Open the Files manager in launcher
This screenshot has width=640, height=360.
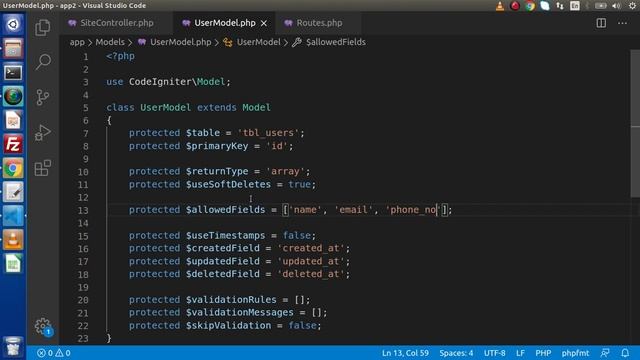click(x=13, y=49)
